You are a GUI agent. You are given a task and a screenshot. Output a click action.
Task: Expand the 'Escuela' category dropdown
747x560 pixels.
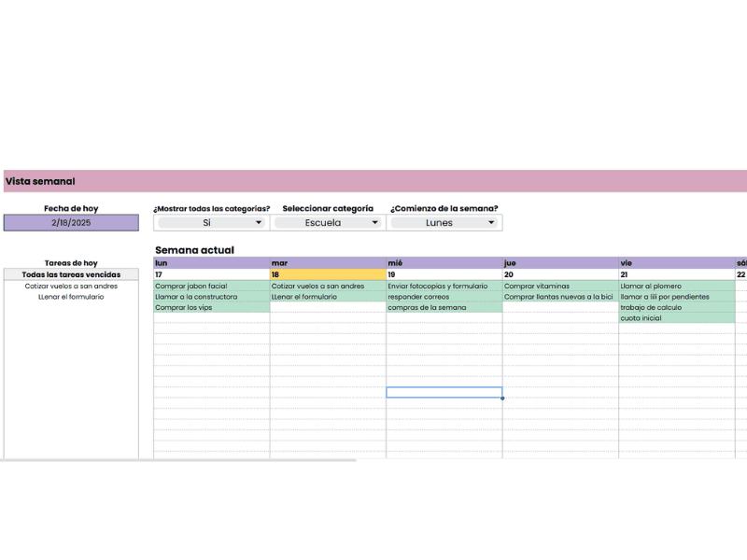point(374,223)
